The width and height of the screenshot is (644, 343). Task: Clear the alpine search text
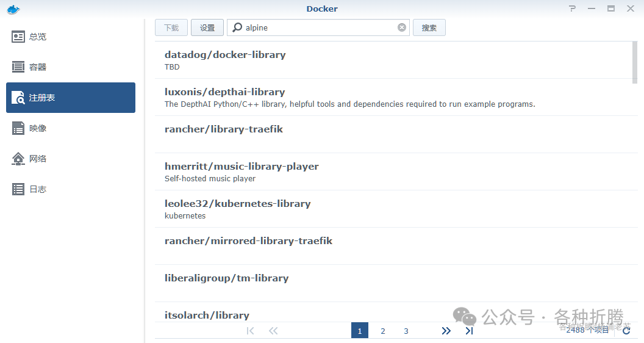point(402,27)
